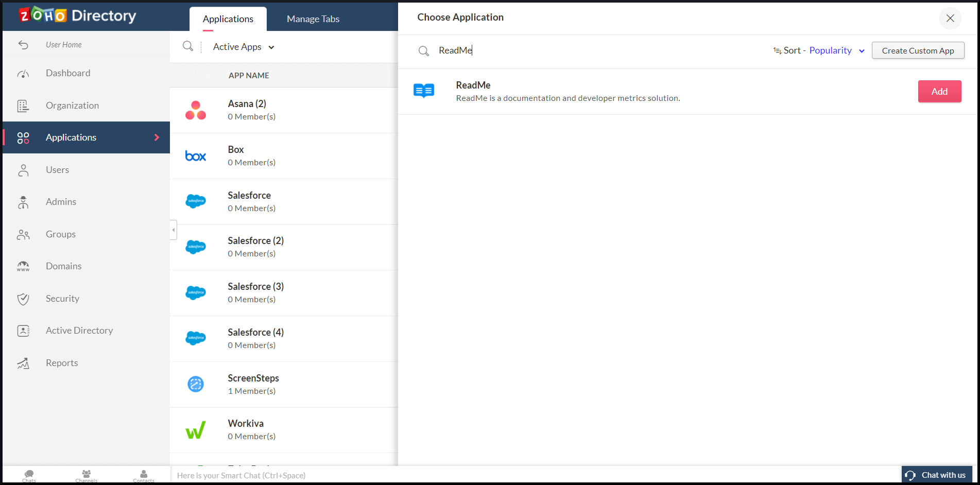
Task: Click the Smart Chat input bar
Action: [536, 475]
